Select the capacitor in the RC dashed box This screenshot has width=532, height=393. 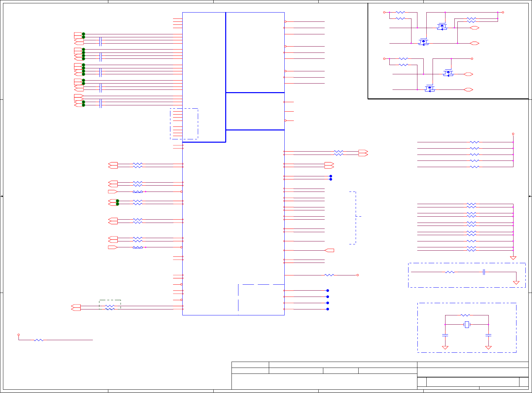(484, 272)
